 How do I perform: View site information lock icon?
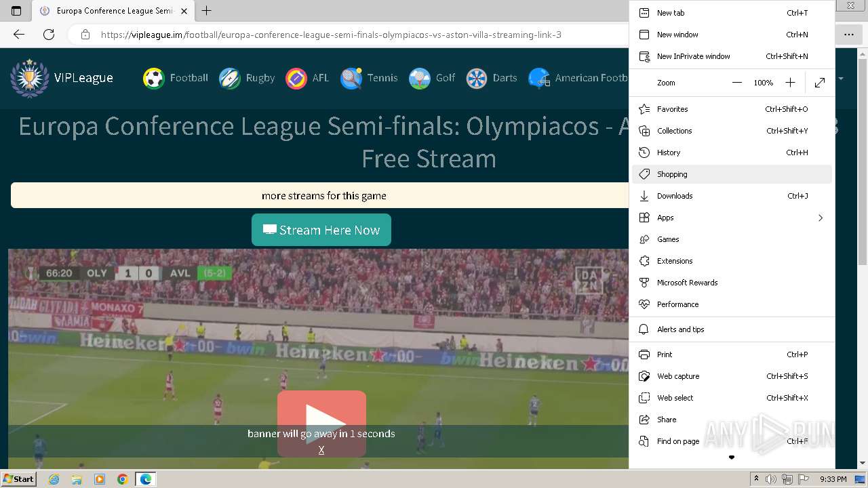85,35
